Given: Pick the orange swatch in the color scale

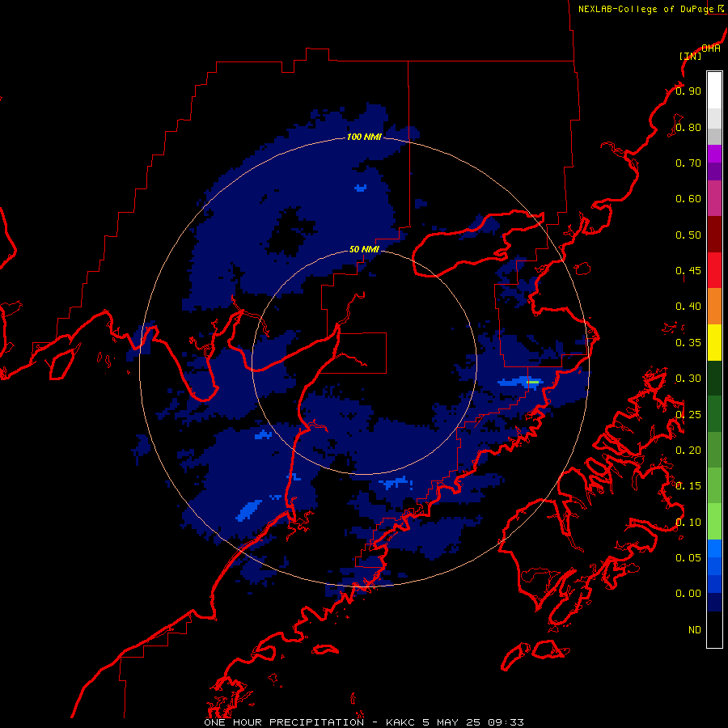Looking at the screenshot, I should [x=714, y=307].
